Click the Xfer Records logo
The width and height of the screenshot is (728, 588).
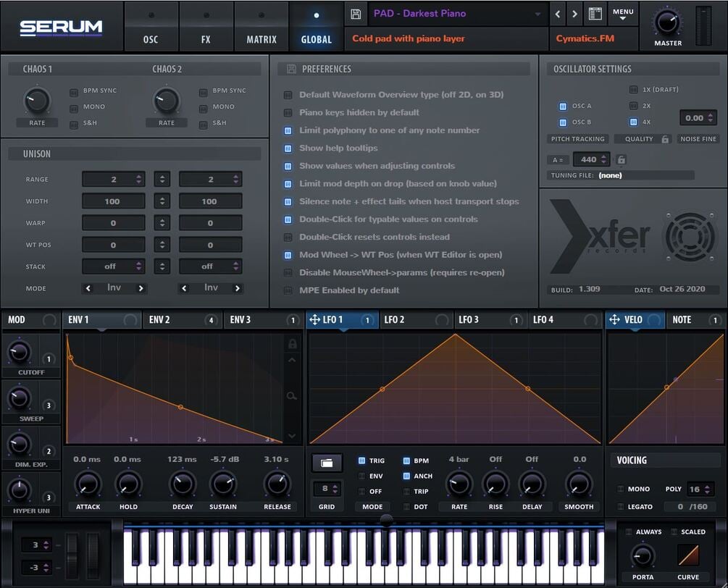(600, 237)
